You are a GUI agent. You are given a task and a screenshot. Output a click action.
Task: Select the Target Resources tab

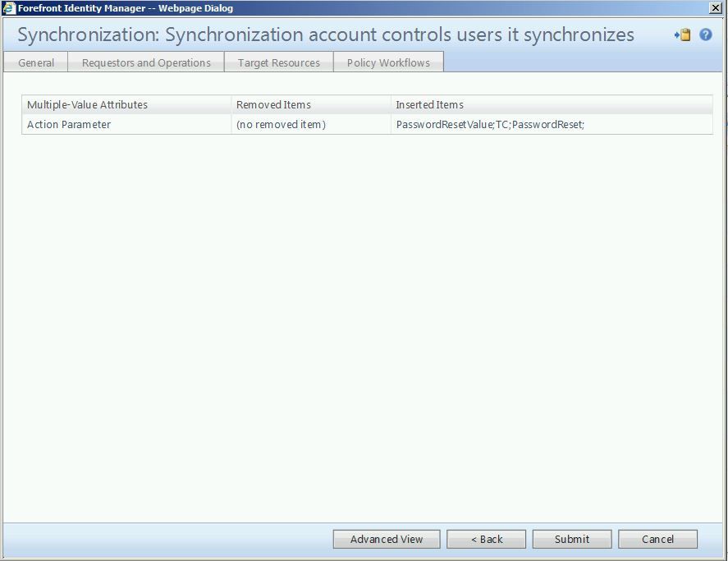pos(278,62)
